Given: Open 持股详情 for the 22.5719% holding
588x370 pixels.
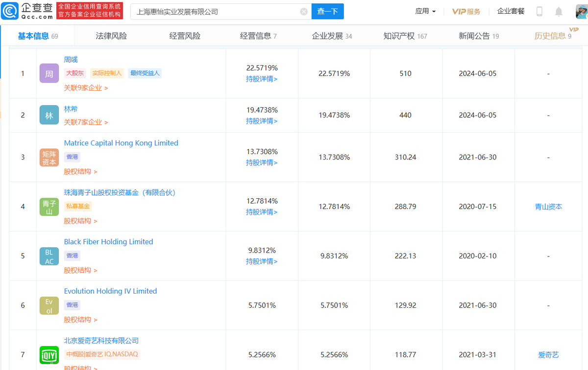Looking at the screenshot, I should [x=262, y=79].
